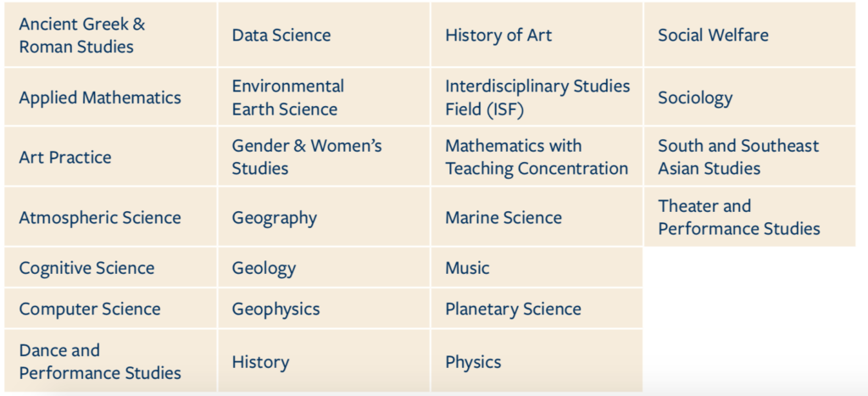The width and height of the screenshot is (868, 396).
Task: Open the Ancient Greek & Roman Studies cell
Action: (x=111, y=35)
